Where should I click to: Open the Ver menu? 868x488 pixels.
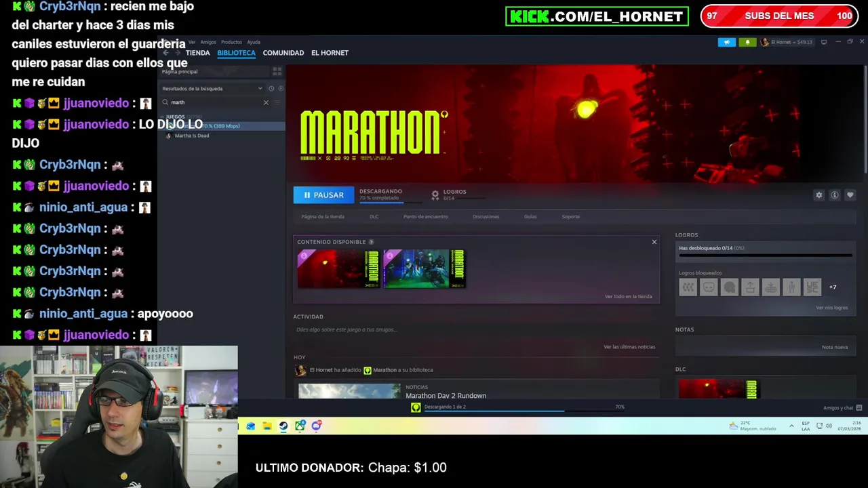(192, 42)
